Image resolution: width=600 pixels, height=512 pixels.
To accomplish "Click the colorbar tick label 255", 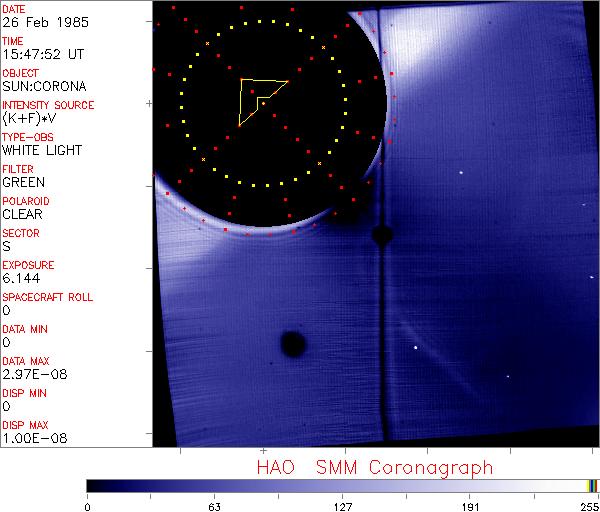I will (x=590, y=507).
